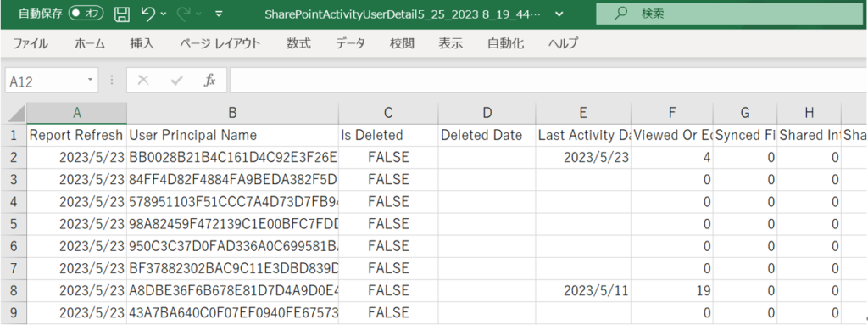Click cell starting A8DBE36F6B678E81D7D4A9D0E4
This screenshot has height=325, width=868.
click(x=232, y=290)
